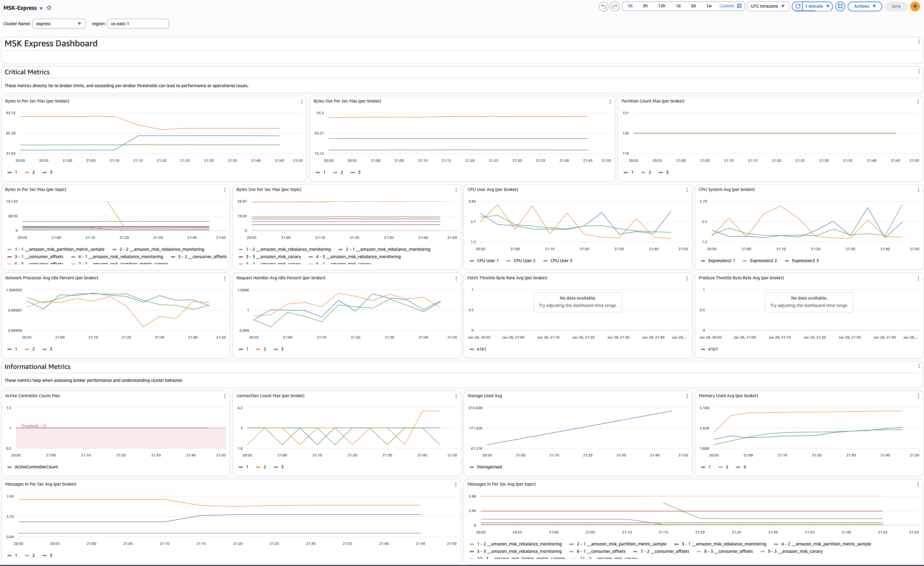Click the us-east-1 region input field
The image size is (924, 566).
(138, 23)
